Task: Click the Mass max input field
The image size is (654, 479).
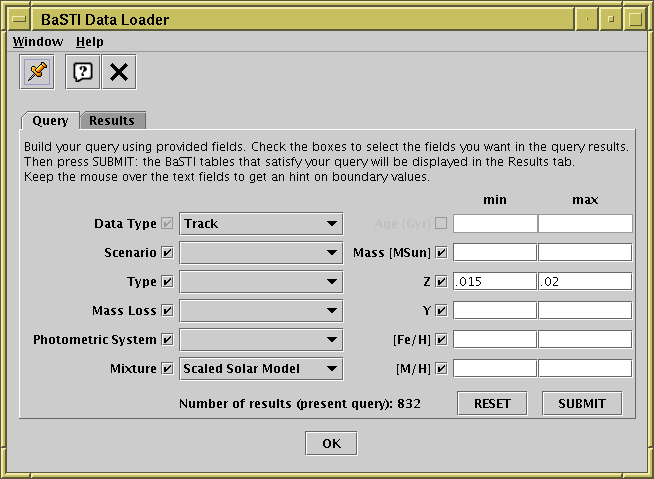Action: click(585, 253)
